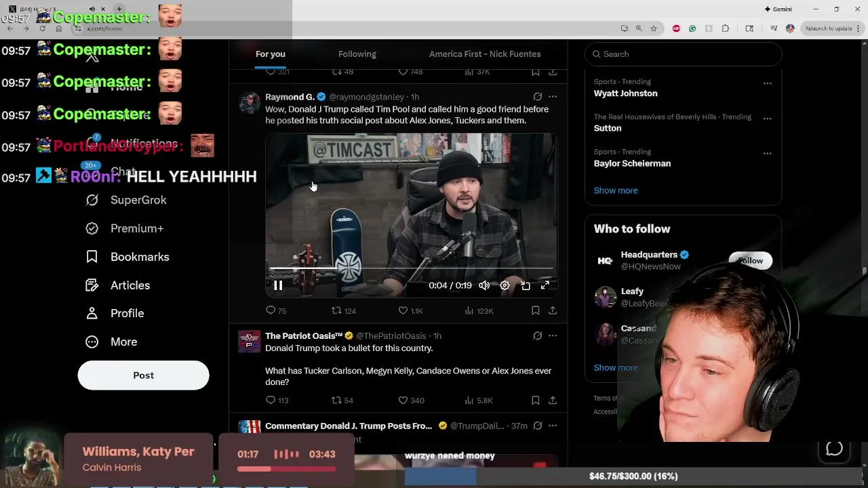The image size is (868, 488).
Task: Open Sutton trending topic
Action: coord(608,128)
